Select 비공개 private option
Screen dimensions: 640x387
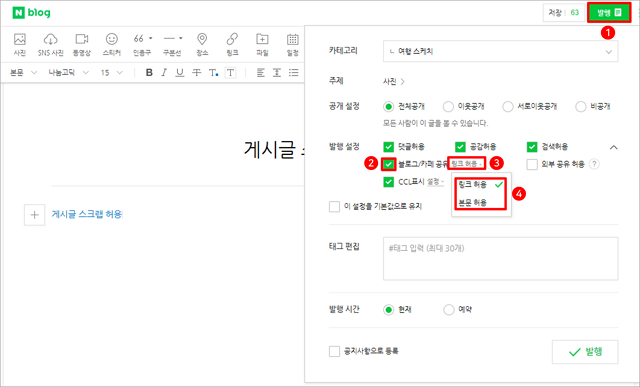click(x=593, y=107)
